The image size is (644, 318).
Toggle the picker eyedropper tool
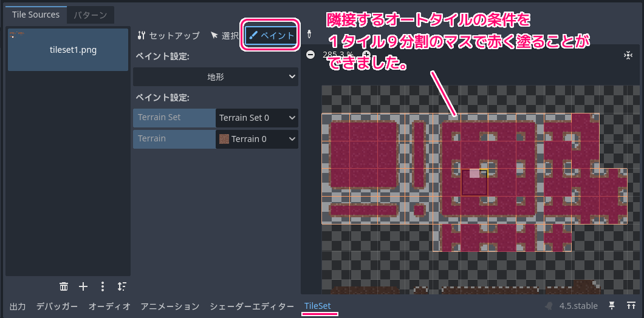[309, 35]
